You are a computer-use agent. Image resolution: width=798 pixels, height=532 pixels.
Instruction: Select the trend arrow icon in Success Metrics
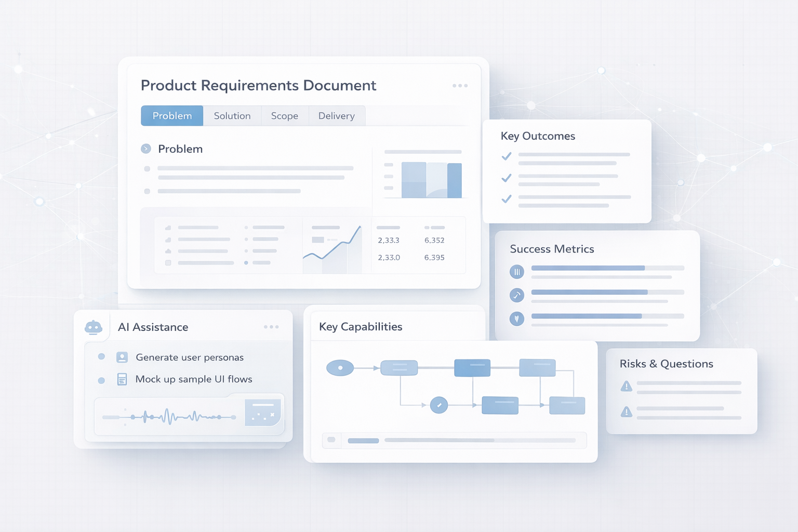pyautogui.click(x=516, y=295)
